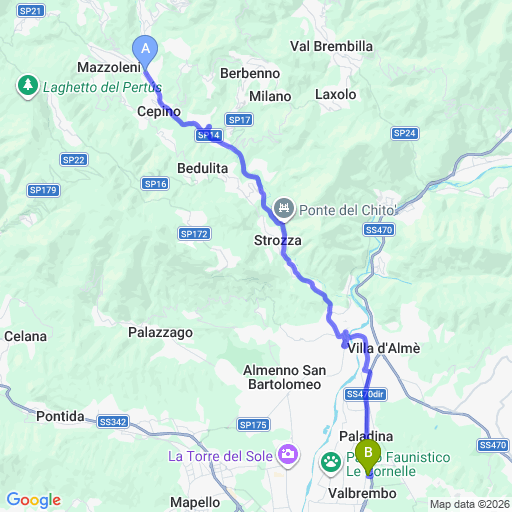Select the Bedulita place label

202,168
